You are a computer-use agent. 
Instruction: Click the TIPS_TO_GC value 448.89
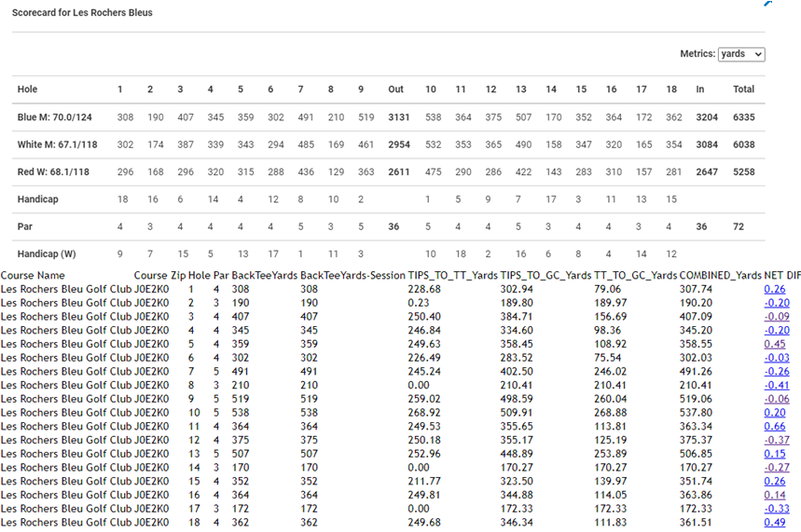tap(517, 454)
